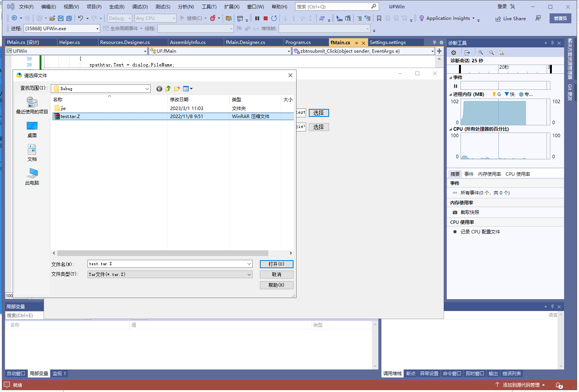Select the test.tar.Z file row
Image resolution: width=579 pixels, height=392 pixels.
[x=173, y=117]
